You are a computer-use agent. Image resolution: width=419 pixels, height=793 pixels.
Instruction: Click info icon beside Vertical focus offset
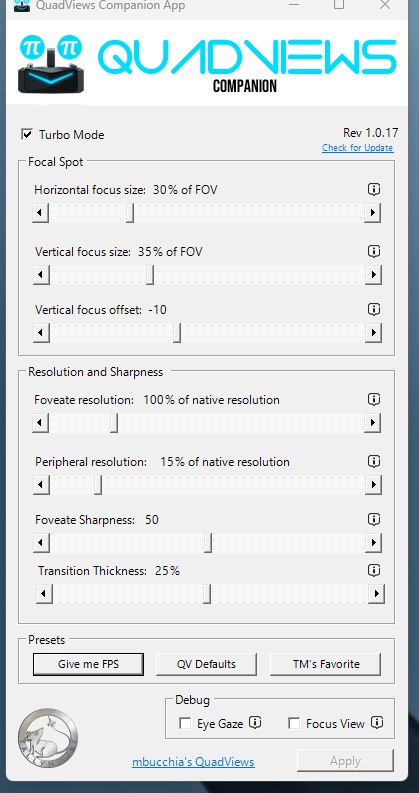[373, 309]
